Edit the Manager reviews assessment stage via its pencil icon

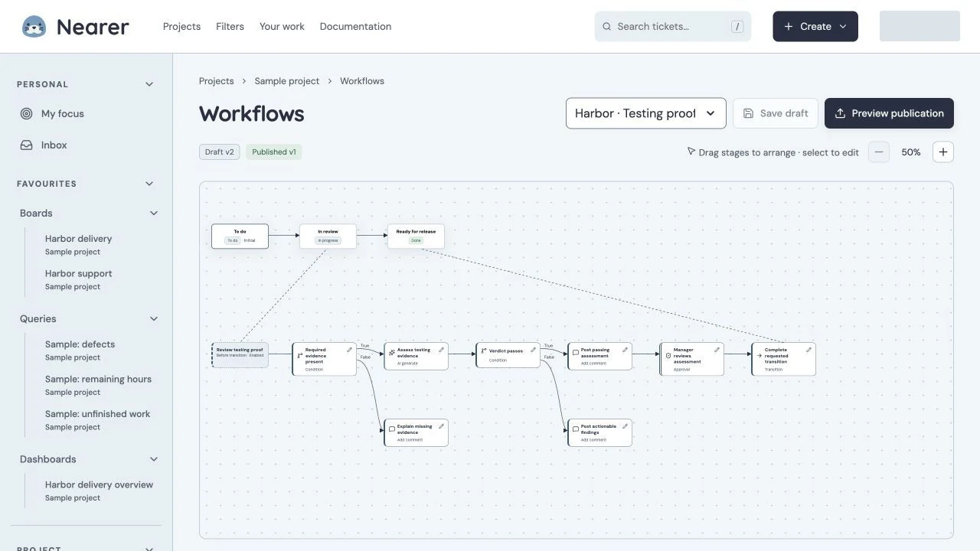pyautogui.click(x=717, y=350)
